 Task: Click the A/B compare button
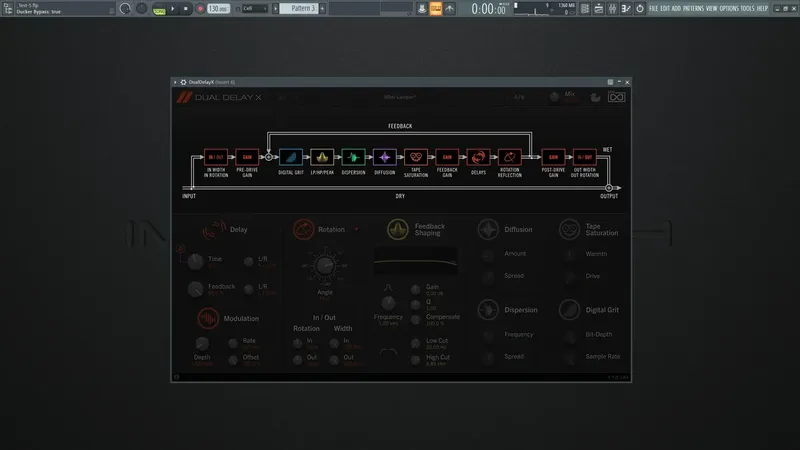pos(519,97)
